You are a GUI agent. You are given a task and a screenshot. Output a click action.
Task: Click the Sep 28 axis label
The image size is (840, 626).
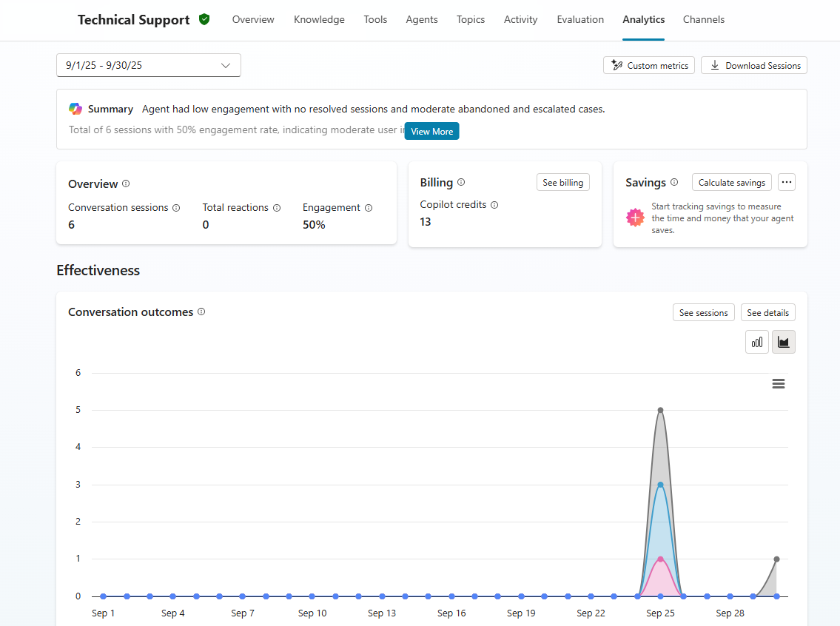pos(730,613)
